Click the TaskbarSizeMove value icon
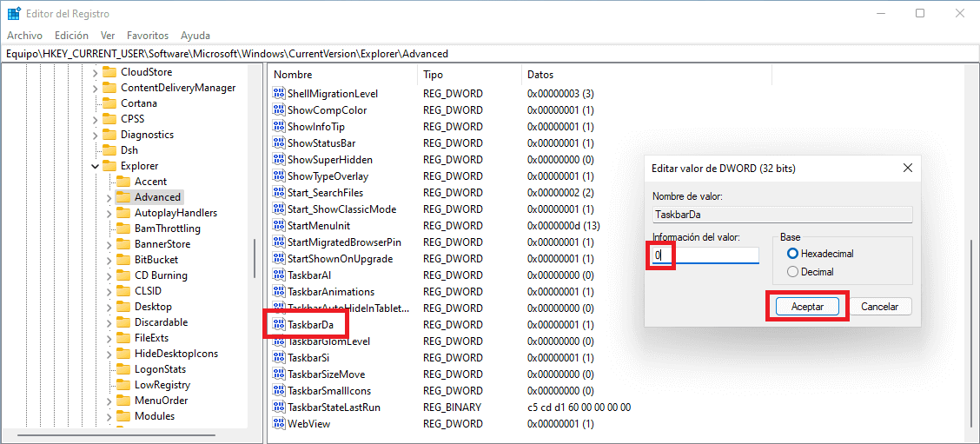Viewport: 980px width, 444px height. point(279,374)
